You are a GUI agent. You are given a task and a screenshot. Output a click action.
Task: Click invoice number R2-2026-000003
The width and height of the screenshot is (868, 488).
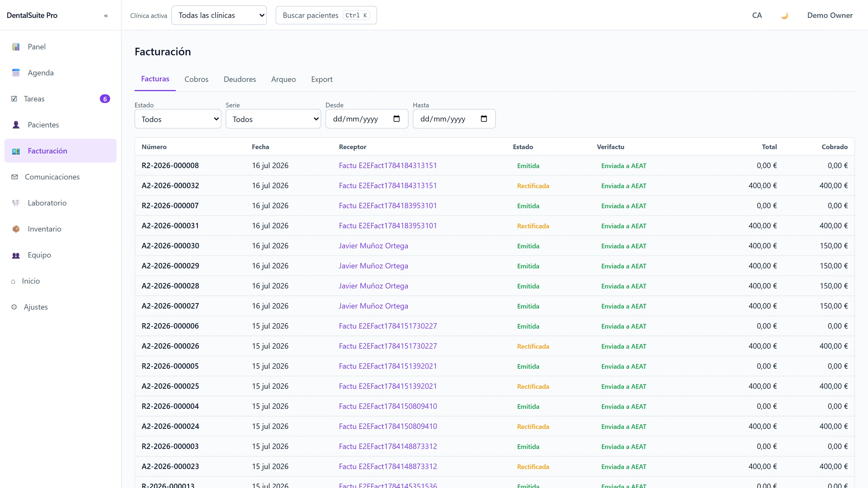pos(170,447)
